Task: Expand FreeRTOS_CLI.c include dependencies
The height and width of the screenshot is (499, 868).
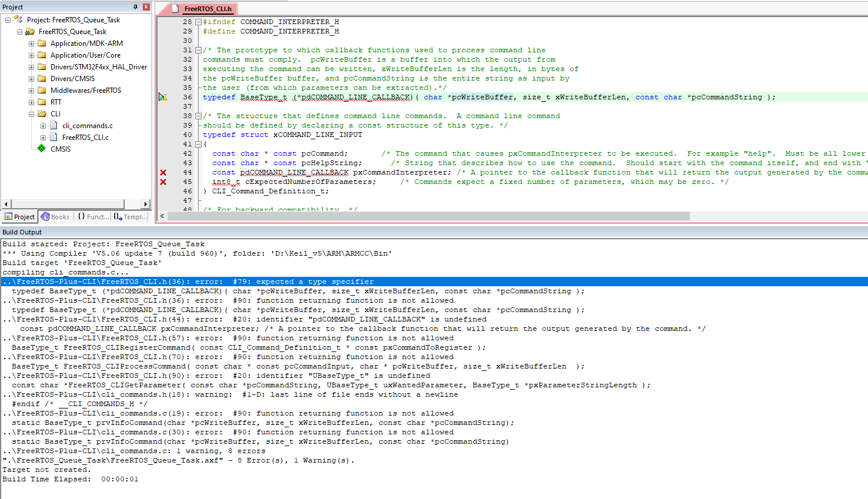Action: [x=43, y=138]
